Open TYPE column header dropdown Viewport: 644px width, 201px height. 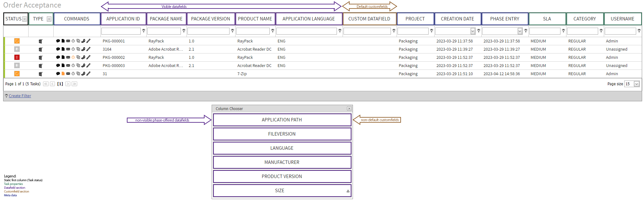49,19
